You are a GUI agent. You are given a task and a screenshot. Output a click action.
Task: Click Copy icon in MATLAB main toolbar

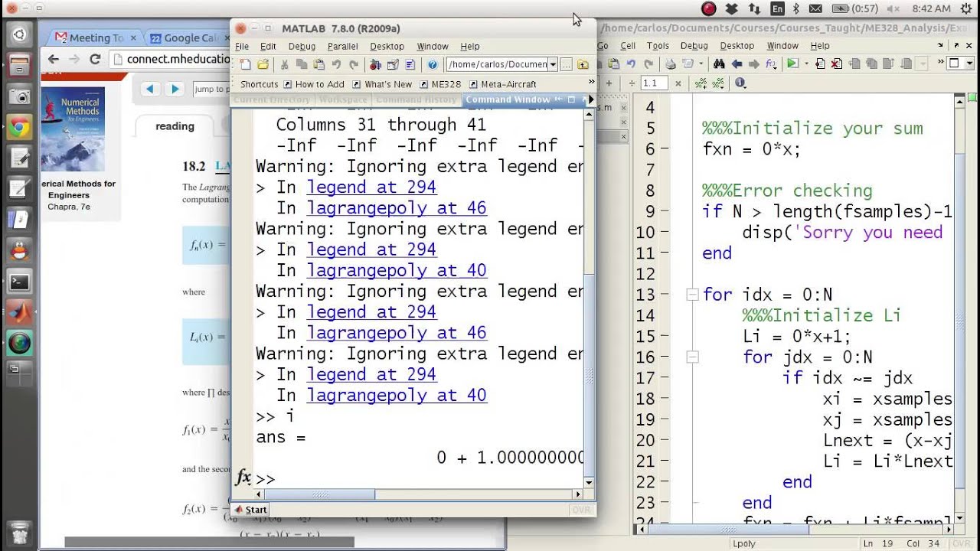click(x=302, y=65)
